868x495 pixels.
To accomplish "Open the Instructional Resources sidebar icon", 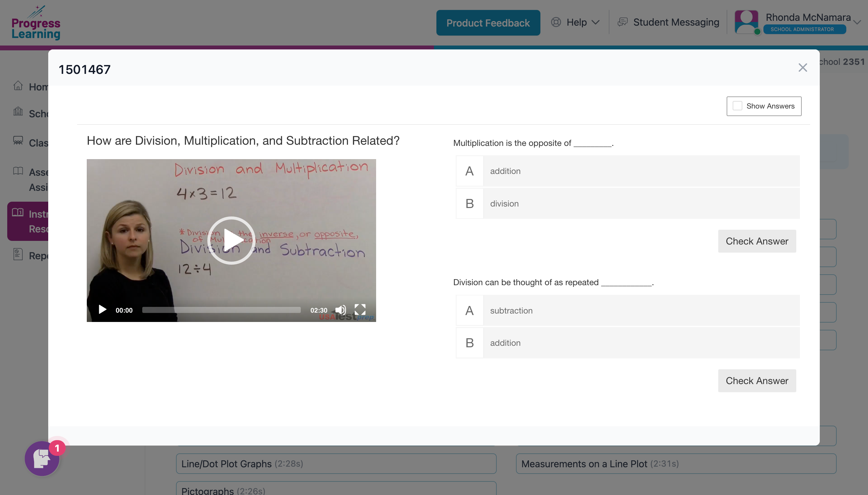I will point(18,213).
